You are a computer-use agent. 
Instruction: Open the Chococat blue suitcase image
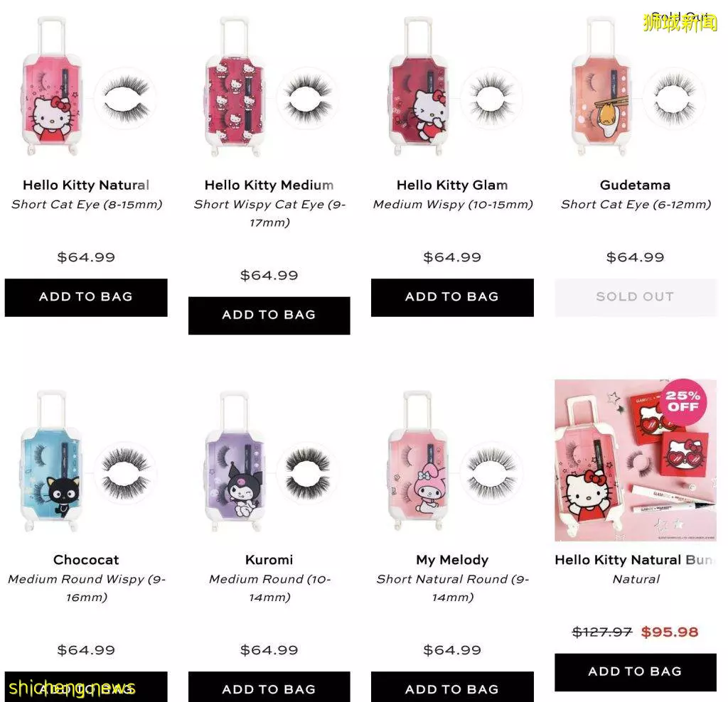pyautogui.click(x=86, y=460)
